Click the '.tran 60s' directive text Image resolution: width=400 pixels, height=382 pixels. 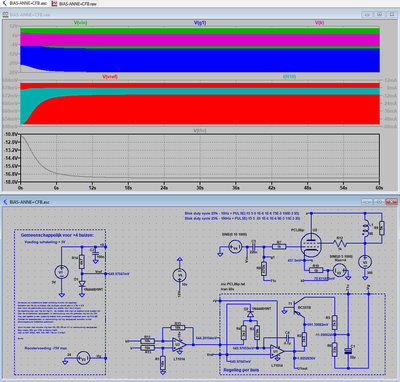(x=228, y=289)
